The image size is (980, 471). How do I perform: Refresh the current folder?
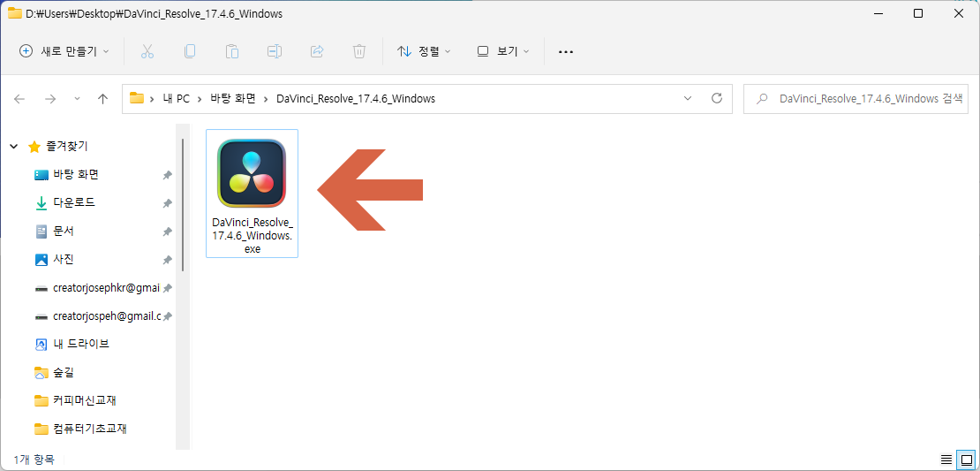717,98
